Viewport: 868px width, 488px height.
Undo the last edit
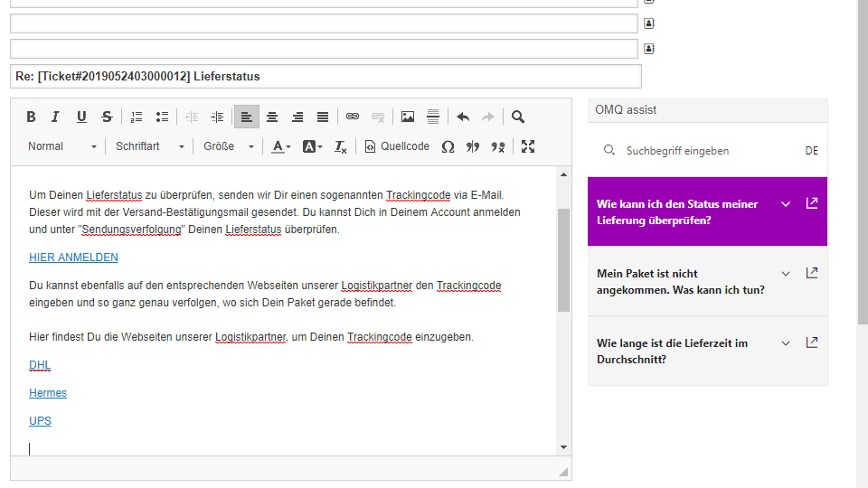(x=463, y=117)
